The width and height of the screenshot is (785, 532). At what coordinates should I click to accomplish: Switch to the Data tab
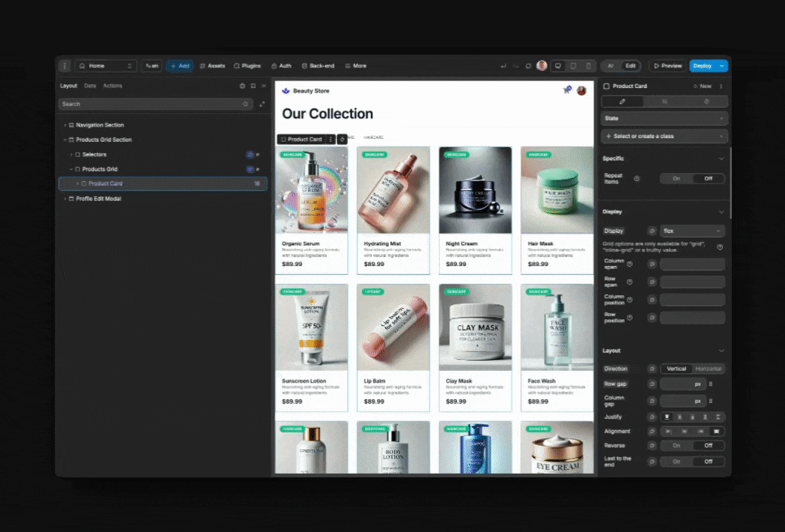coord(90,86)
